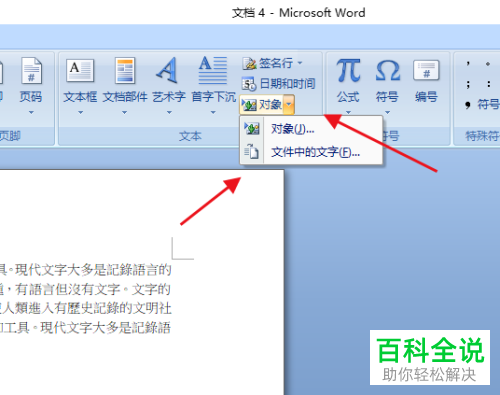Insert the colon special symbol
Image resolution: width=500 pixels, height=395 pixels.
click(x=489, y=84)
